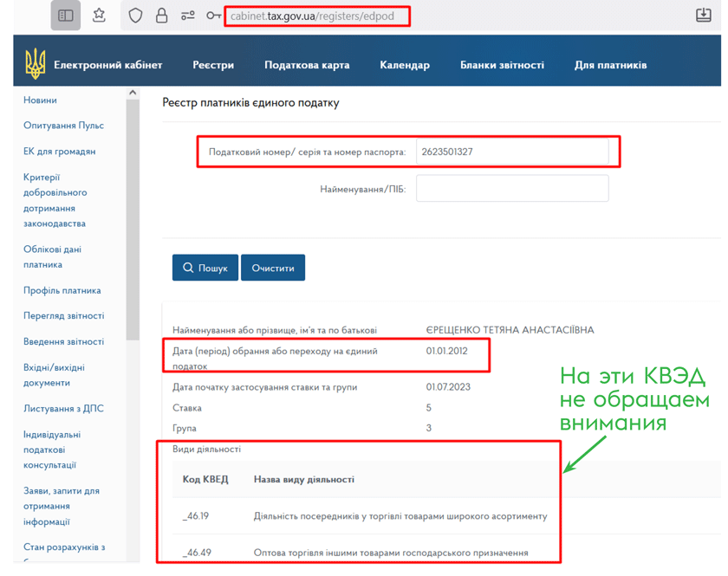
Task: Click the browser address bar URL
Action: point(317,16)
